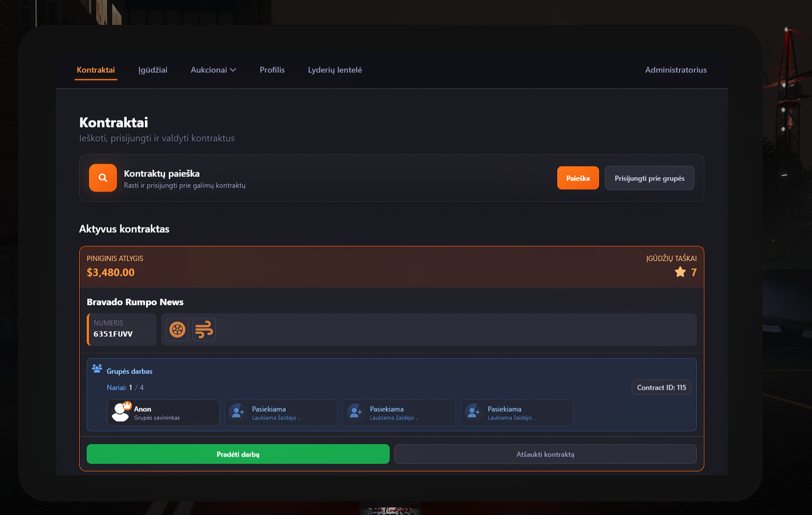Open the Lyderių lentelė tab
Image resolution: width=812 pixels, height=515 pixels.
click(x=335, y=70)
